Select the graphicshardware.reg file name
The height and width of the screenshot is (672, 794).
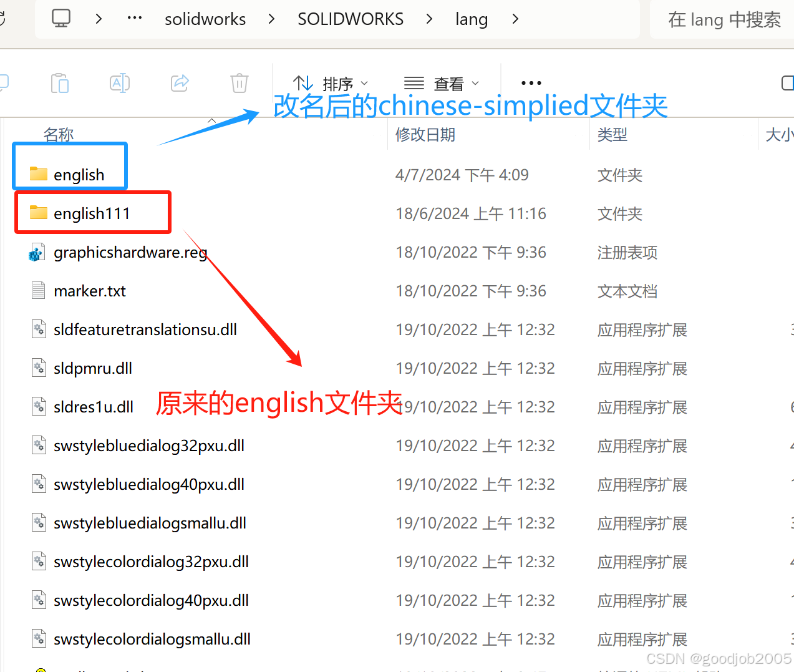[130, 253]
